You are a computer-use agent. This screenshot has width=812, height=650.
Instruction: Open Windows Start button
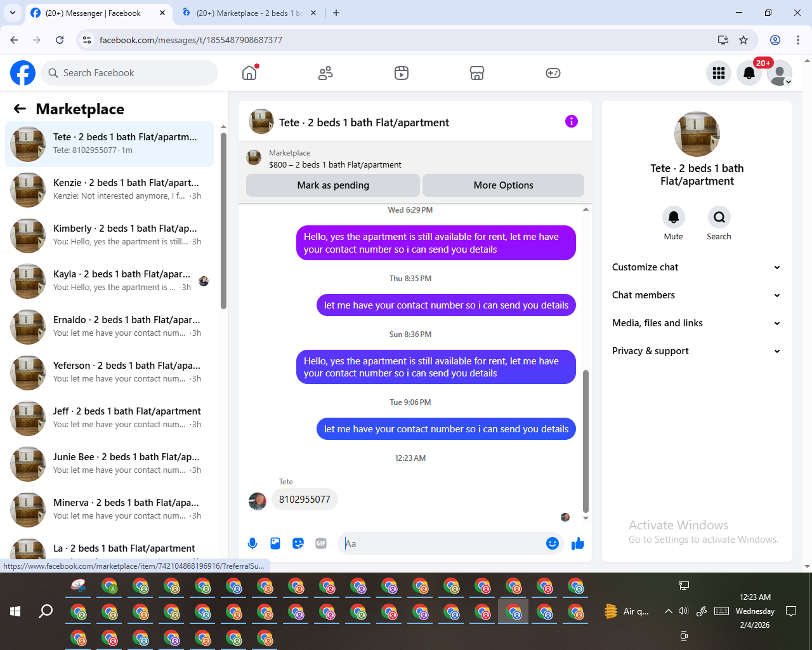pos(15,611)
